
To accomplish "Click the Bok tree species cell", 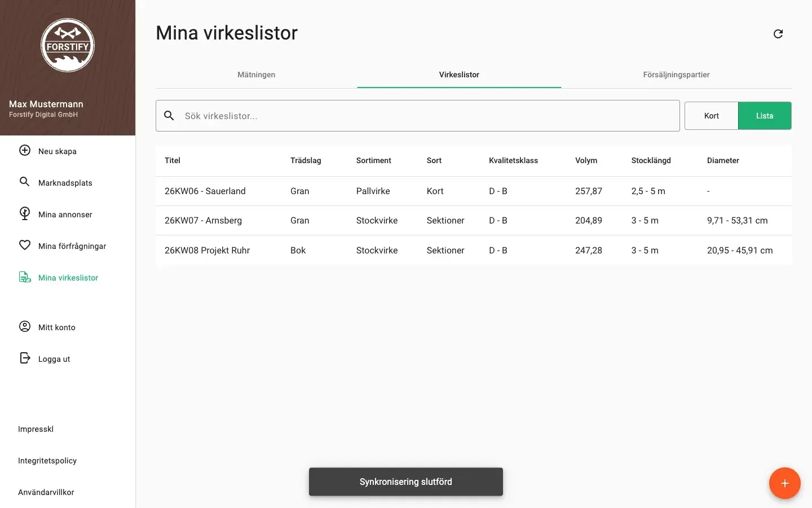I will point(298,250).
